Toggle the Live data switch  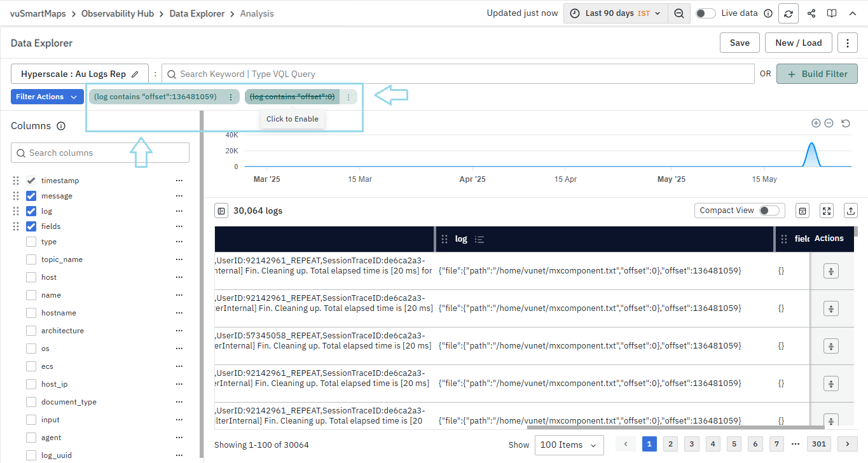[705, 13]
